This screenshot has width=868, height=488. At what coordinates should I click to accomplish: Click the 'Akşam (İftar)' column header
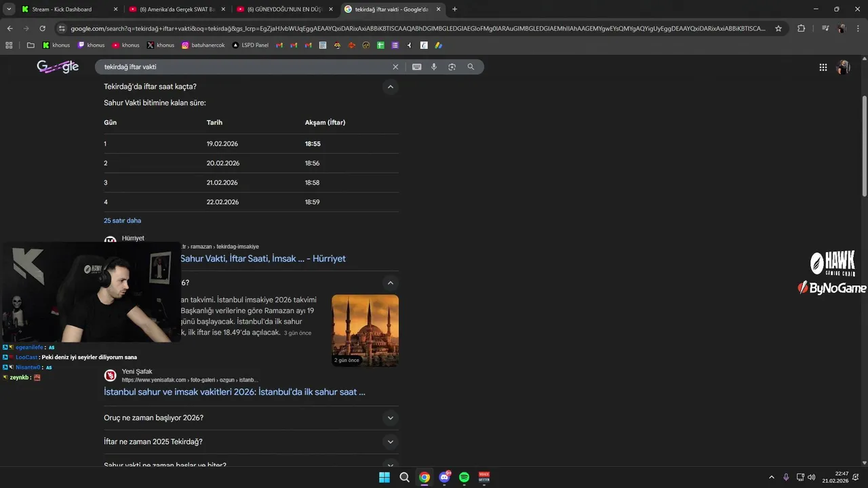325,123
